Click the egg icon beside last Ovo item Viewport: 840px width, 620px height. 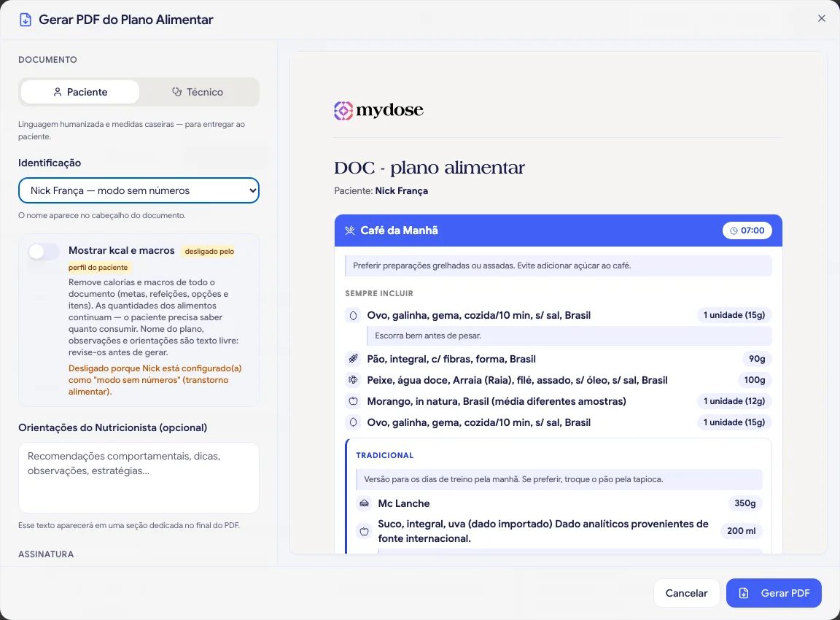pyautogui.click(x=353, y=422)
